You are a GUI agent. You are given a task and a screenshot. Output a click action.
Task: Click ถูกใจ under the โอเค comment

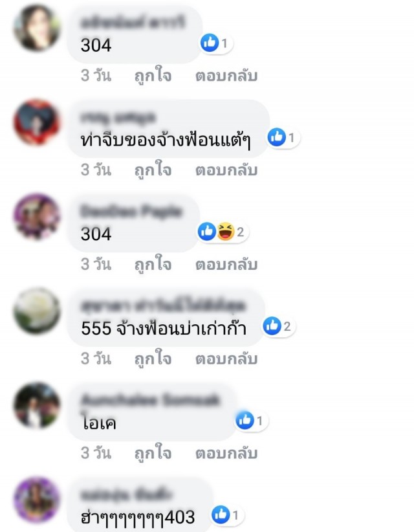(153, 452)
